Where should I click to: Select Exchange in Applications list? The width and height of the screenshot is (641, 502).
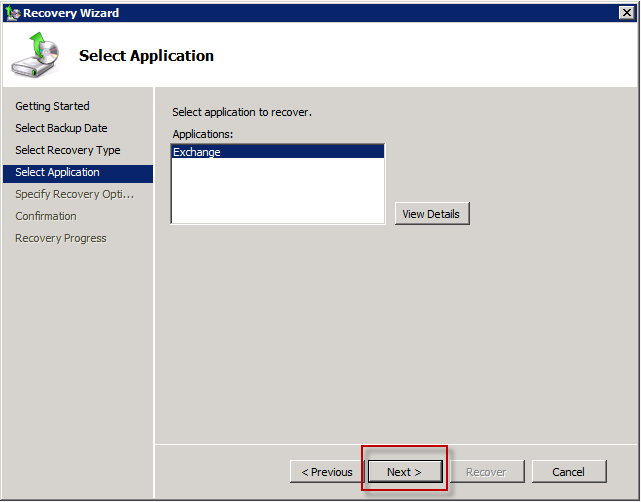[278, 152]
